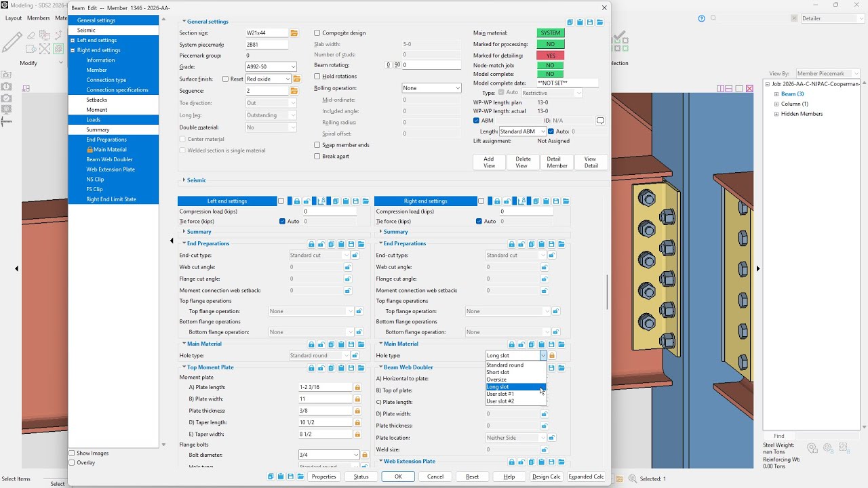Open Rolling operation dropdown

click(x=431, y=88)
